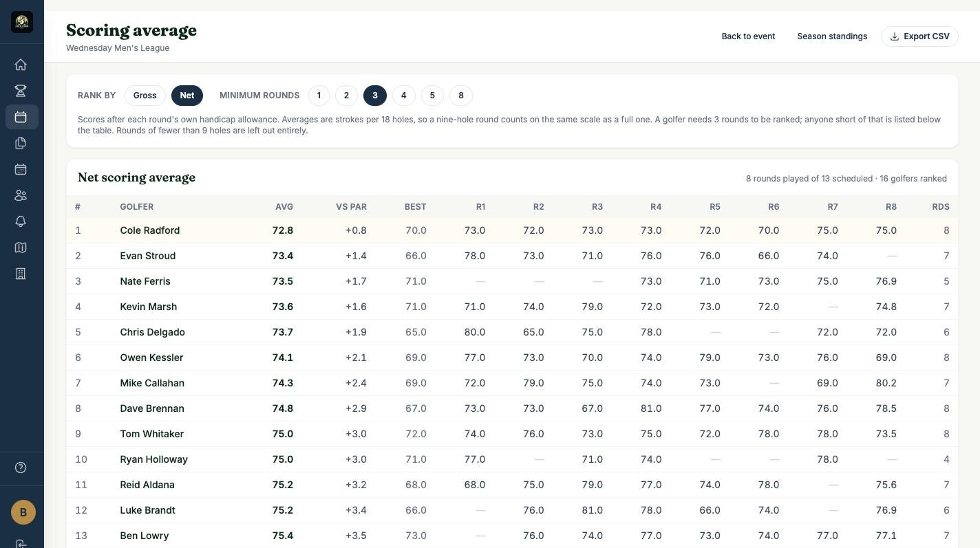Click the AVG column header

(x=284, y=207)
